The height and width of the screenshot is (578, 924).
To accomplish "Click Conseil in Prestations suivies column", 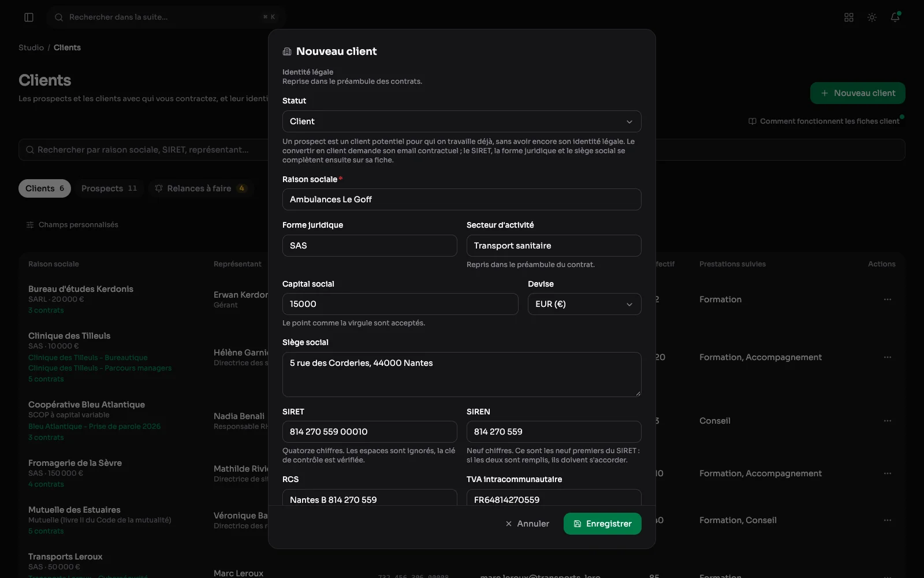I will click(x=715, y=421).
